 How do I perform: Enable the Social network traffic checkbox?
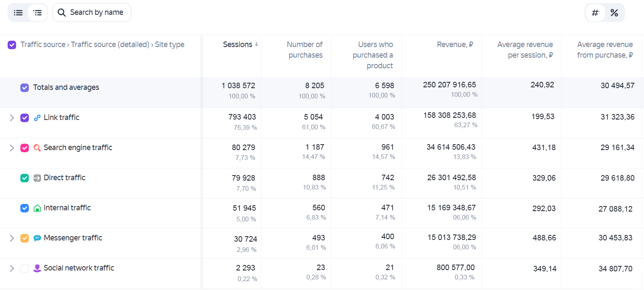[x=25, y=268]
